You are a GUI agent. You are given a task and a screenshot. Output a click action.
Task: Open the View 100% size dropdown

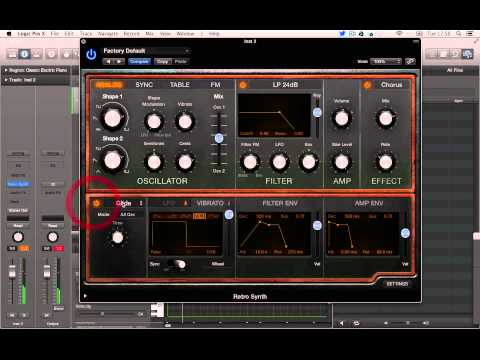(x=386, y=61)
